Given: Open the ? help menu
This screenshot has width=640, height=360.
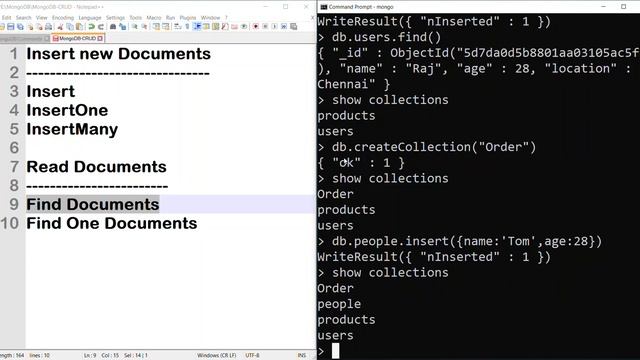Looking at the screenshot, I should pyautogui.click(x=226, y=18).
